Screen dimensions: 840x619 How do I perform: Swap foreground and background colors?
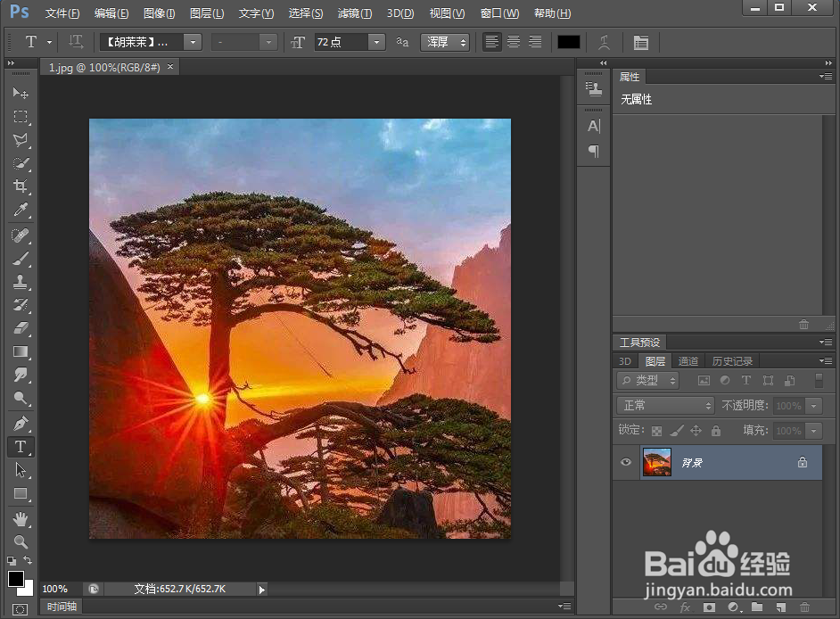tap(28, 561)
